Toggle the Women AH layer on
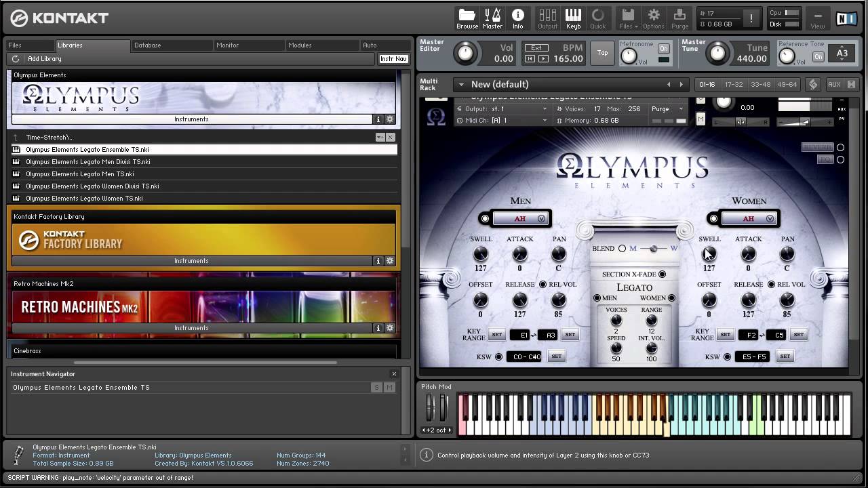Viewport: 868px width, 488px height. [713, 218]
